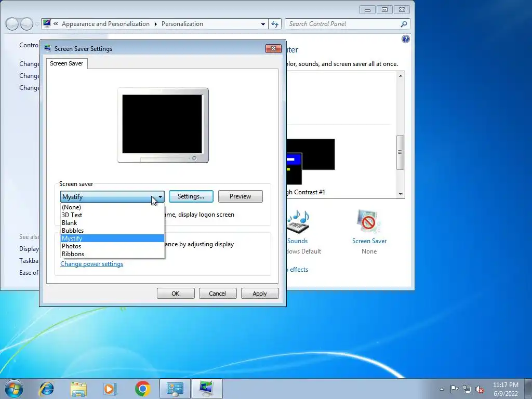Click the muted volume tray icon
This screenshot has width=532, height=399.
tap(480, 389)
